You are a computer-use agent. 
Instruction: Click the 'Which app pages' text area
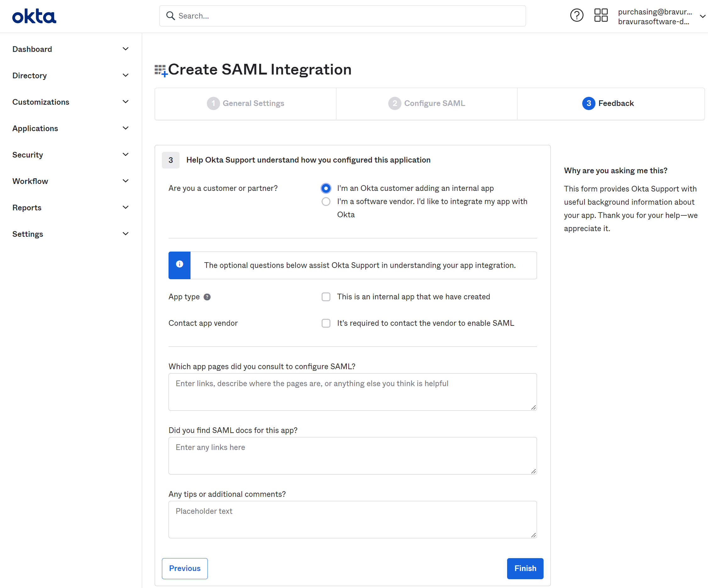click(x=353, y=392)
